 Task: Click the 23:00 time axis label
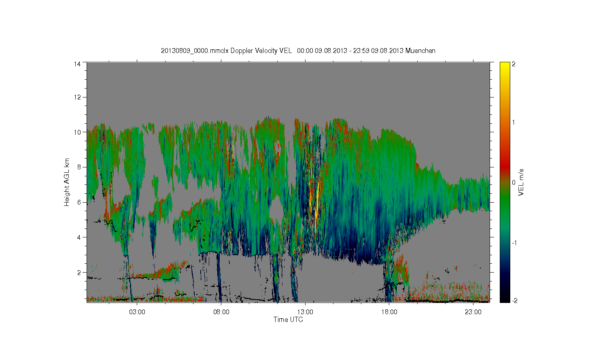coord(473,312)
